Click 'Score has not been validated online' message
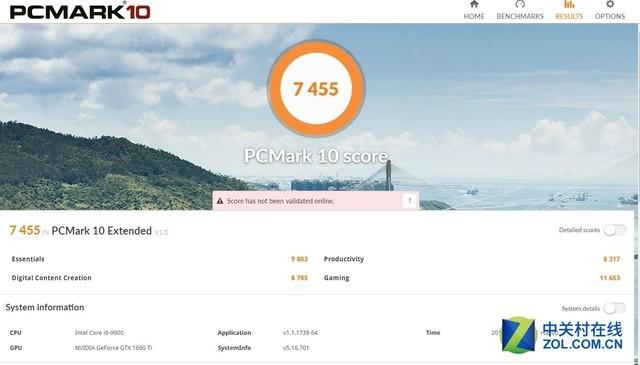Screen dimensions: 640x365 (280, 201)
